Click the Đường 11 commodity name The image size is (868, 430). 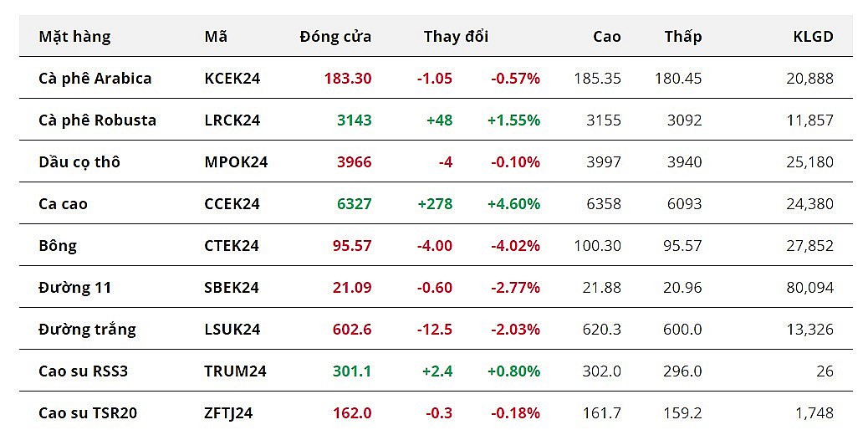click(75, 288)
